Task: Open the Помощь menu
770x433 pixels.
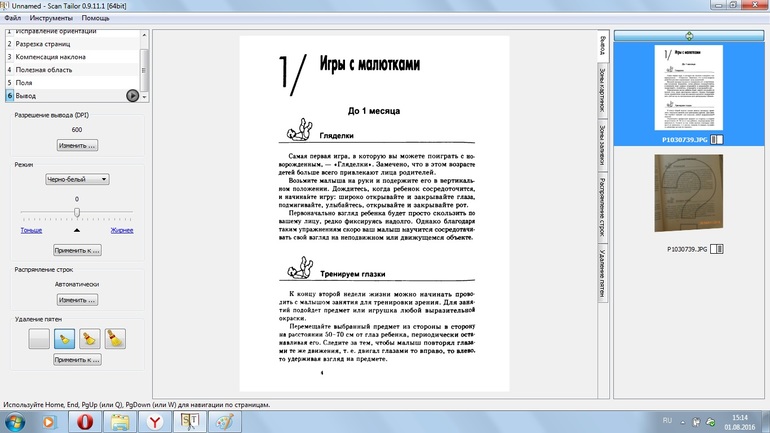Action: [96, 18]
